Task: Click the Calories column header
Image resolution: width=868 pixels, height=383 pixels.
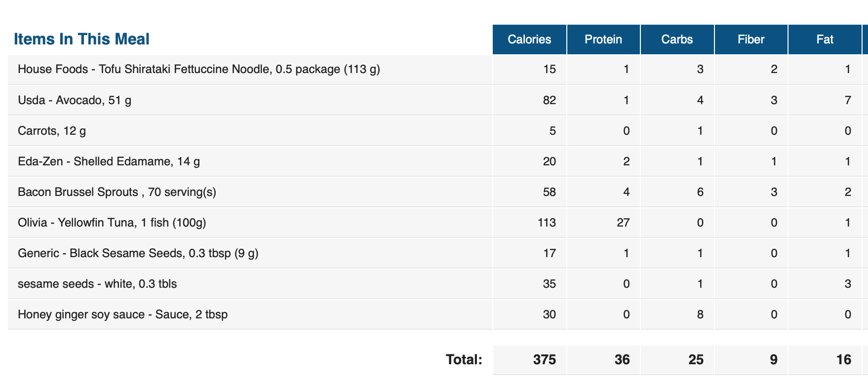Action: point(529,39)
